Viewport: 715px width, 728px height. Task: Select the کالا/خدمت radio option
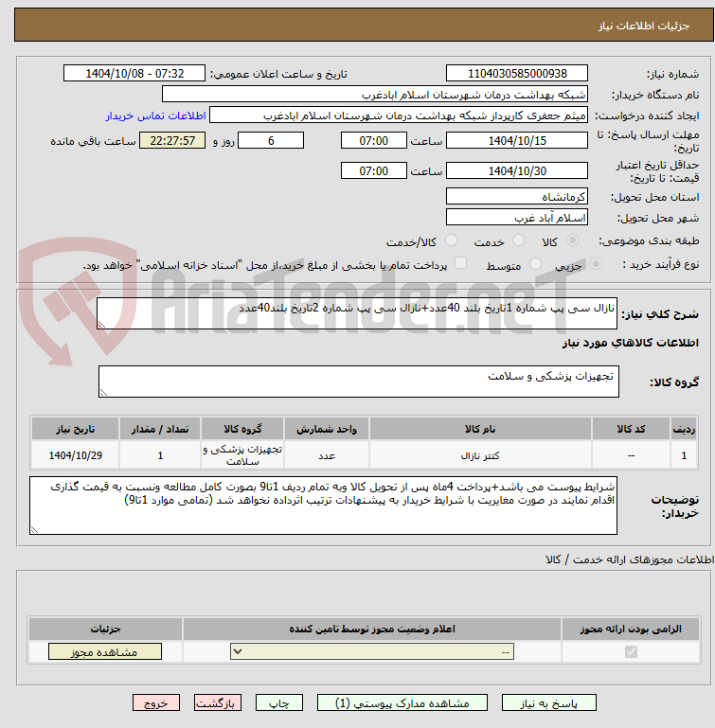[x=451, y=240]
